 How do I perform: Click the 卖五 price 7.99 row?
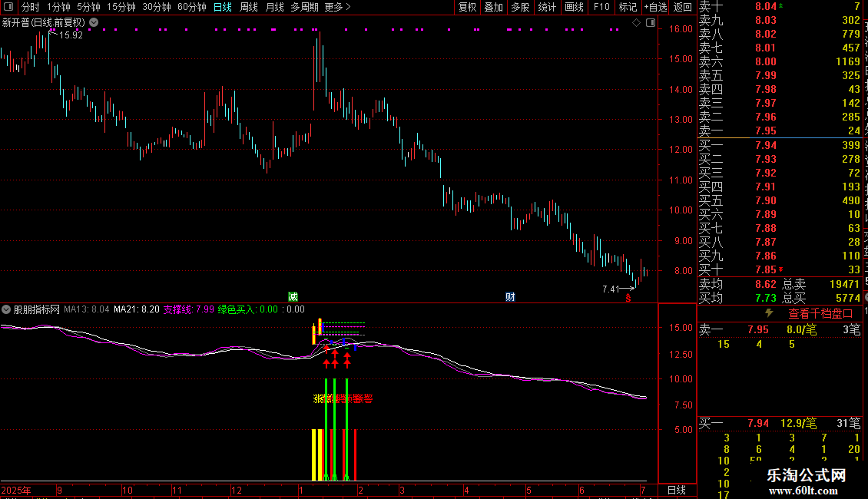click(780, 75)
